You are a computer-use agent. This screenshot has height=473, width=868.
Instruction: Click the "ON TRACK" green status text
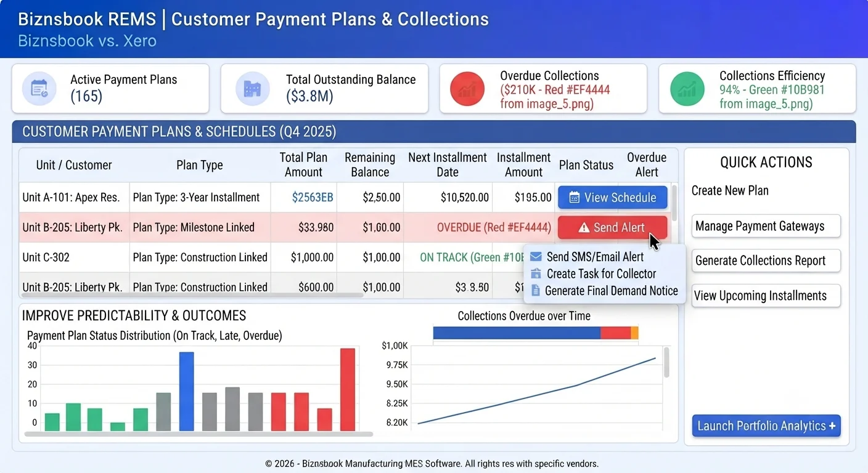tap(471, 257)
